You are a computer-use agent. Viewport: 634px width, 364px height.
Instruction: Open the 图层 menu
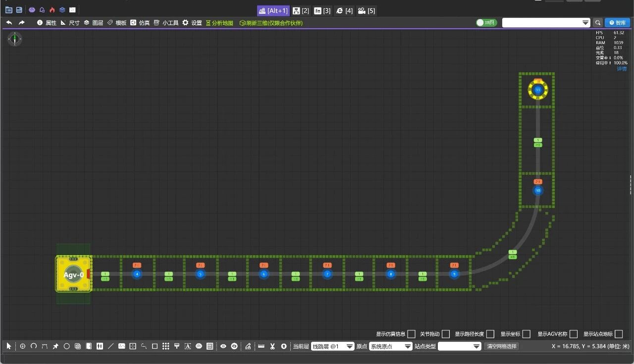point(93,23)
